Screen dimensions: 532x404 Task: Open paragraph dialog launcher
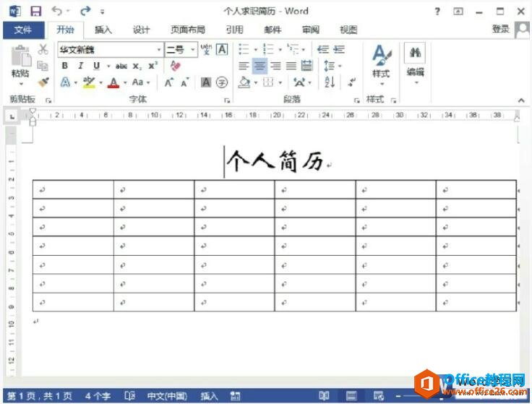[x=356, y=100]
